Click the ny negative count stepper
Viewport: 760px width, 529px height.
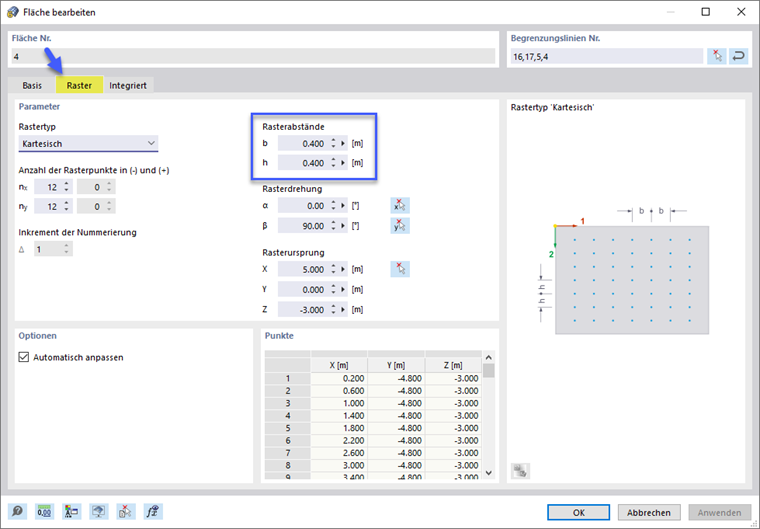coord(66,207)
